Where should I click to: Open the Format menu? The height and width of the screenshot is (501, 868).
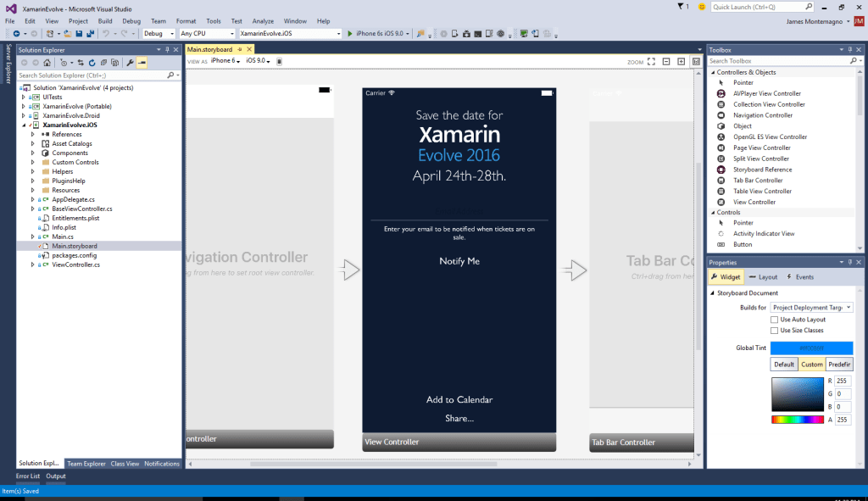186,21
